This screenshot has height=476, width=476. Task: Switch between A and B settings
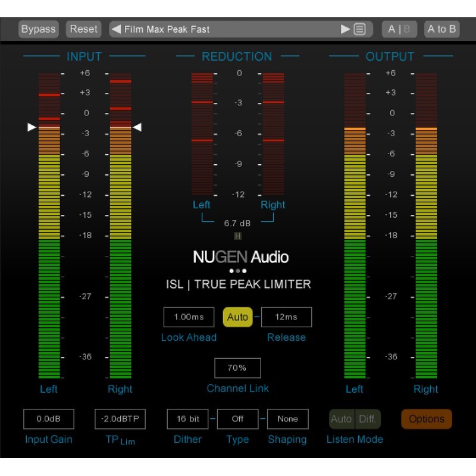coord(399,29)
